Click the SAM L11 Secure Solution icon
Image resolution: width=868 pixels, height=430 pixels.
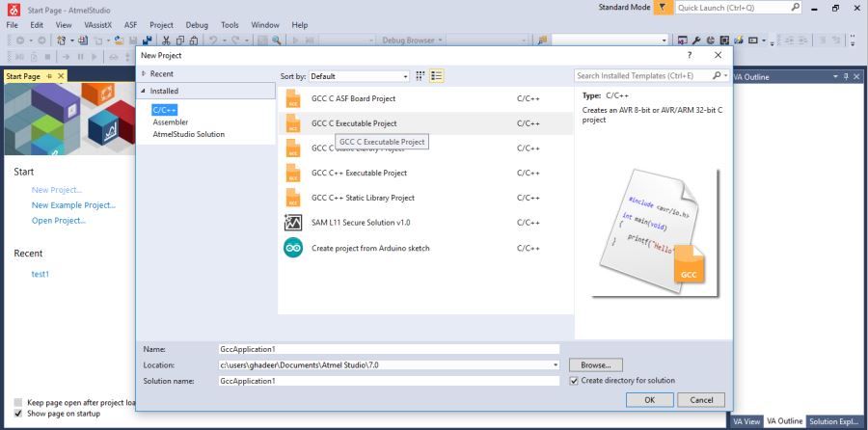point(293,223)
